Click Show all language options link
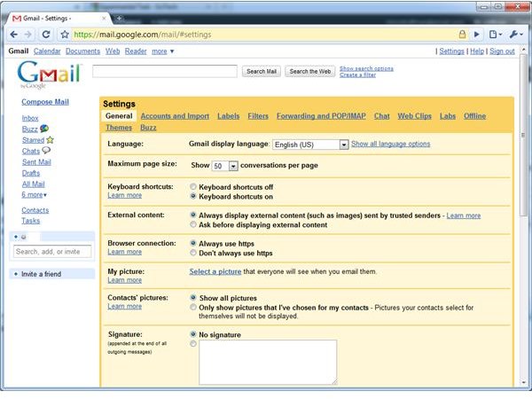 (x=390, y=144)
